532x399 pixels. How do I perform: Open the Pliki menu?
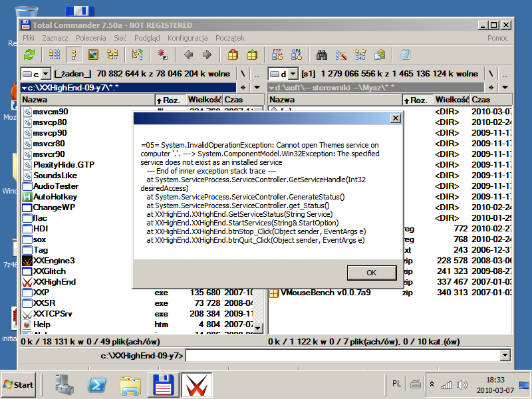(x=29, y=38)
